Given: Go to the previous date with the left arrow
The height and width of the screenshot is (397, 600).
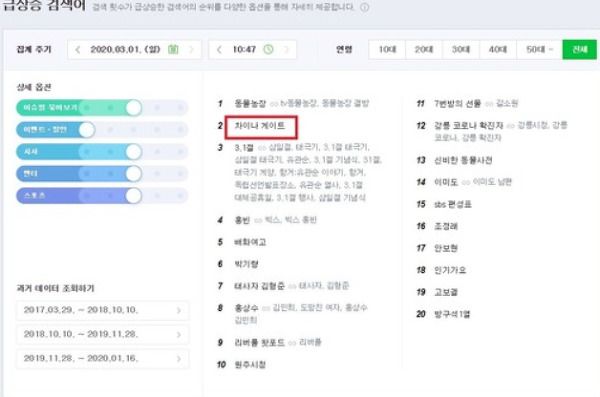Looking at the screenshot, I should (x=78, y=50).
